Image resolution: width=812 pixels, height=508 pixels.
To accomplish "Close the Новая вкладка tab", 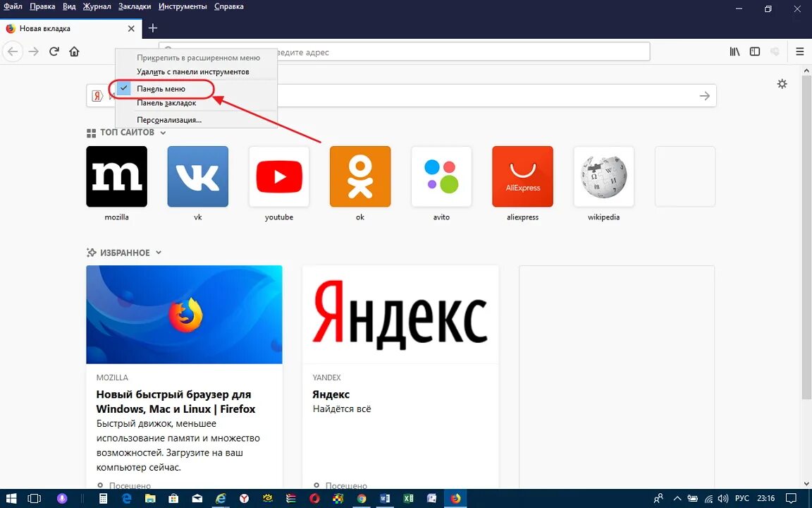I will [131, 28].
